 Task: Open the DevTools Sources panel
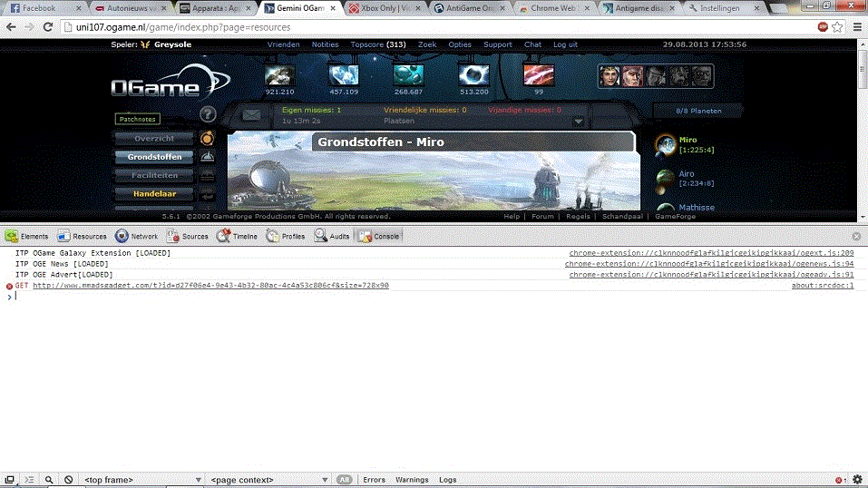tap(188, 236)
